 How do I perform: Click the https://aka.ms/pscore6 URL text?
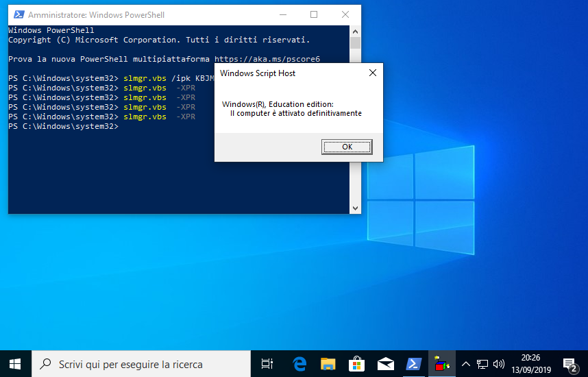coord(267,59)
